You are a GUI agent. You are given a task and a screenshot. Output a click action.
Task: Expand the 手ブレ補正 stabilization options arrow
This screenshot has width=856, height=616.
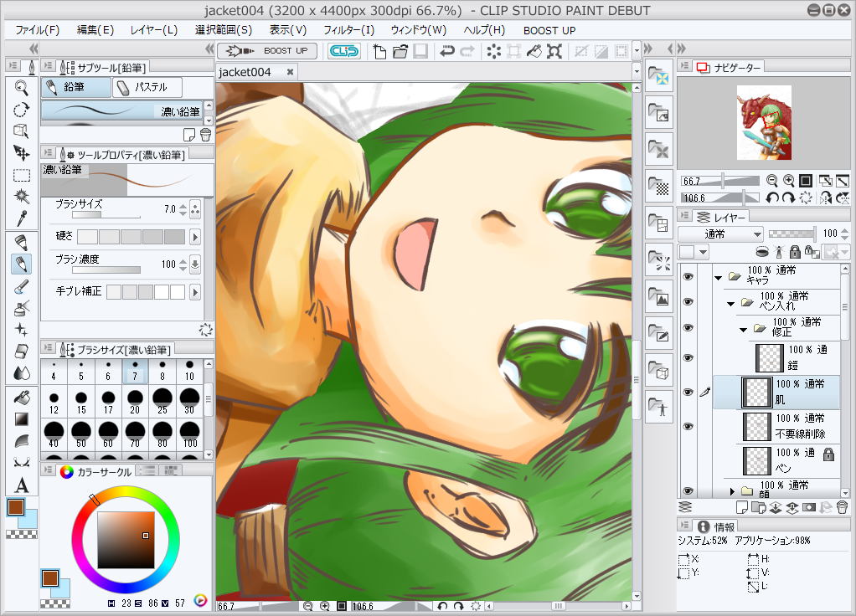tap(195, 292)
